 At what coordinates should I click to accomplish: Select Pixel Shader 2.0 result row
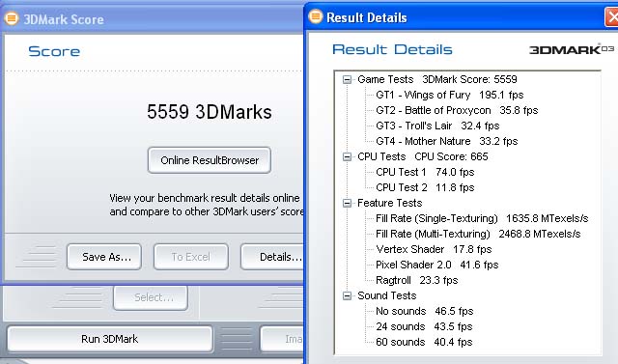[x=437, y=265]
